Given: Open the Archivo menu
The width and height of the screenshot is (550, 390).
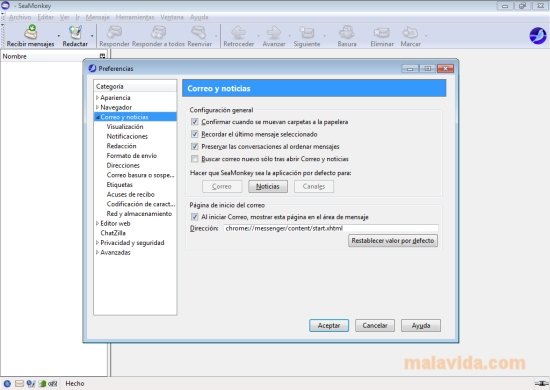Looking at the screenshot, I should (20, 17).
